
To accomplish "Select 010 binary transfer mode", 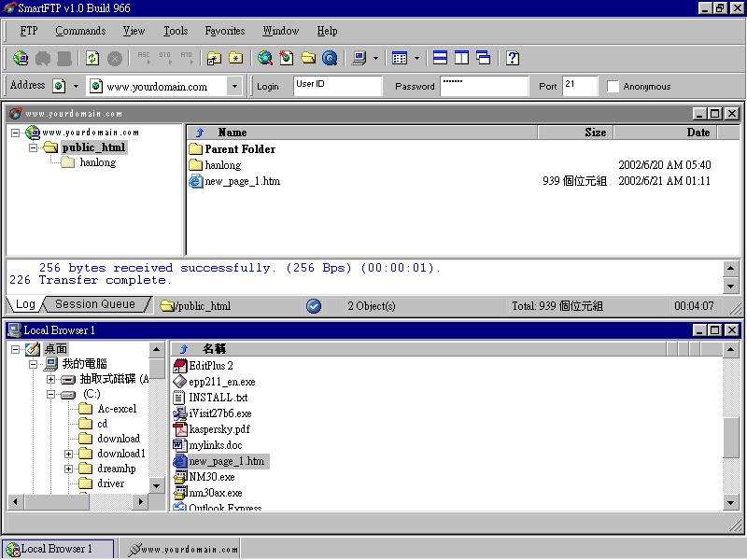I will [165, 58].
